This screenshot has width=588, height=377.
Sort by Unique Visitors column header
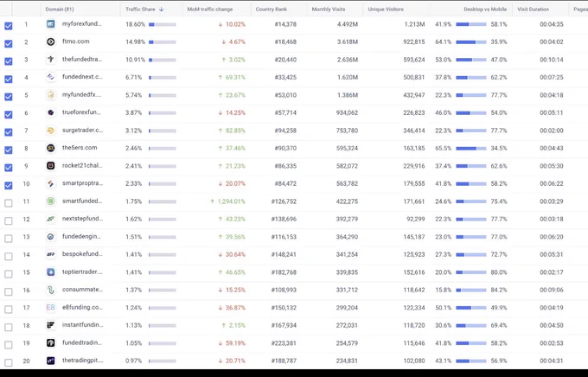(386, 10)
